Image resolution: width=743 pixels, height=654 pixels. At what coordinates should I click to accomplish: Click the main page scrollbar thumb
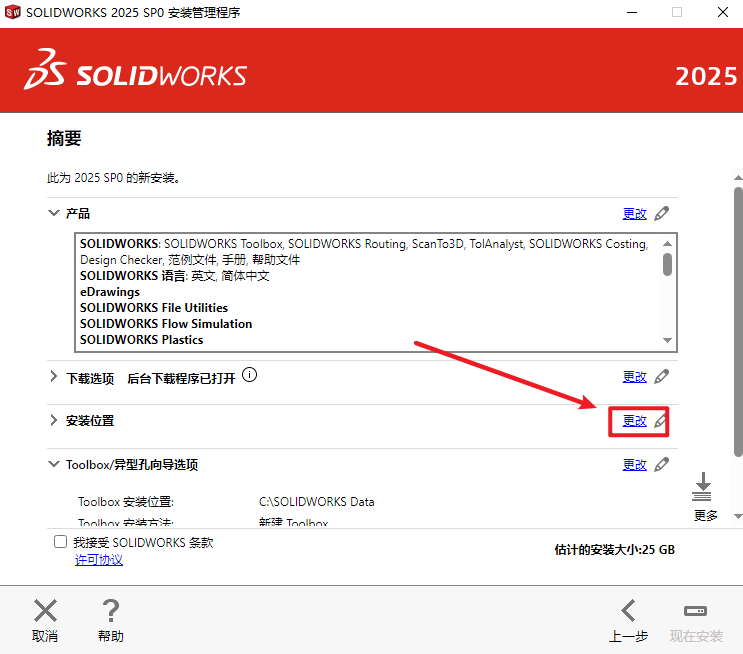738,322
